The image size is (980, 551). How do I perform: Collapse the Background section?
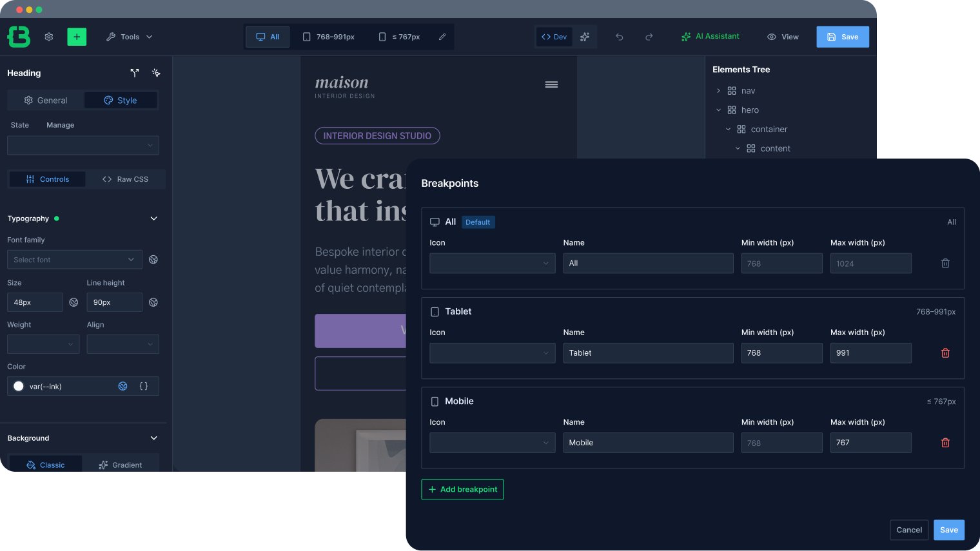click(x=154, y=438)
